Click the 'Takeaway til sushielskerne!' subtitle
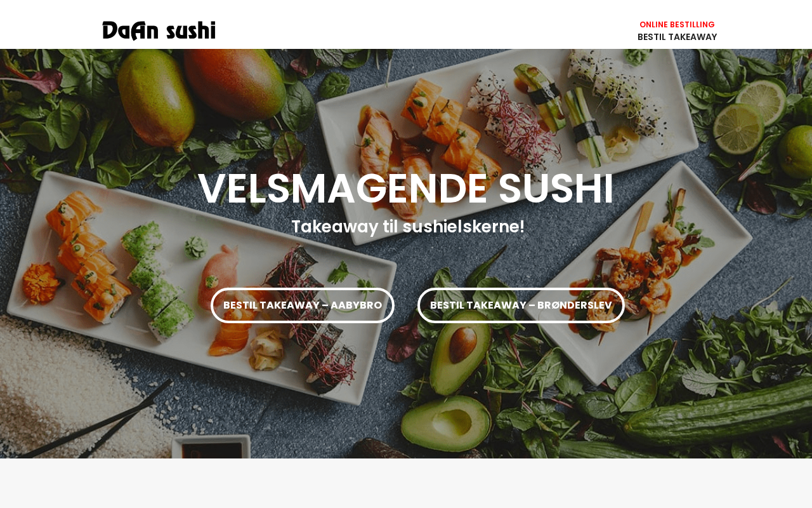The width and height of the screenshot is (812, 508). point(408,227)
